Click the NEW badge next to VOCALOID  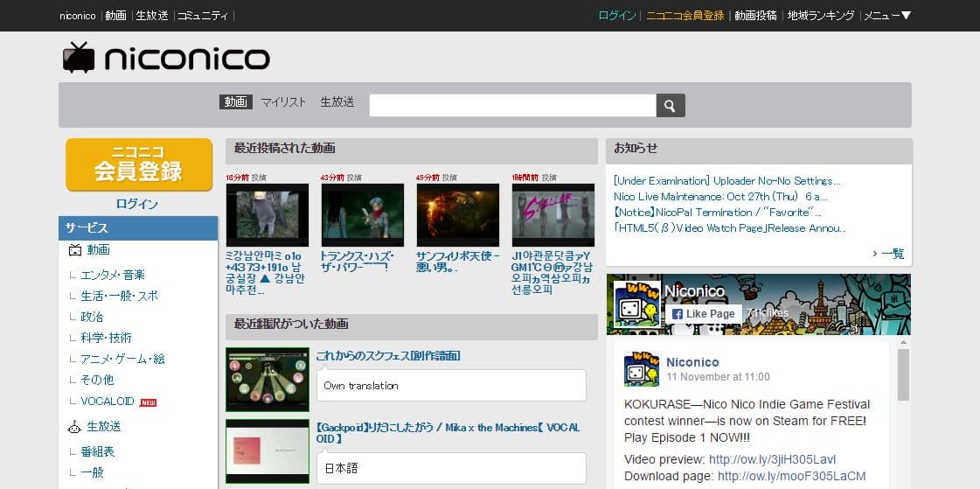pyautogui.click(x=148, y=402)
